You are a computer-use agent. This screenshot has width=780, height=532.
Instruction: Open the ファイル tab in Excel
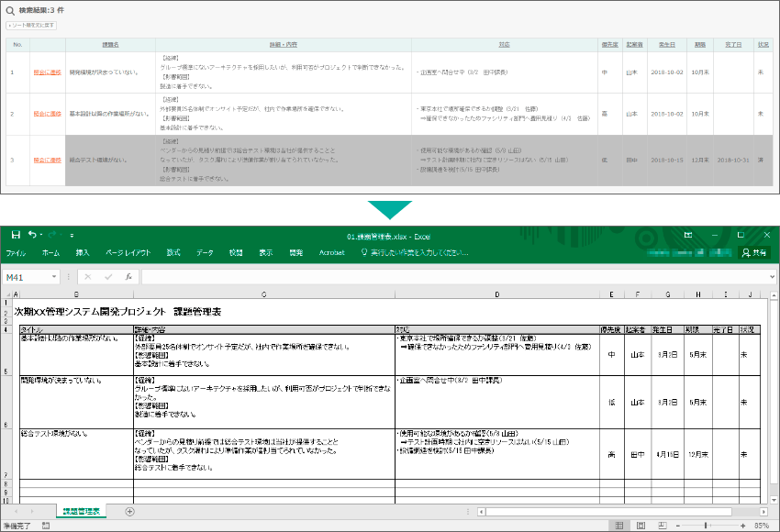16,252
